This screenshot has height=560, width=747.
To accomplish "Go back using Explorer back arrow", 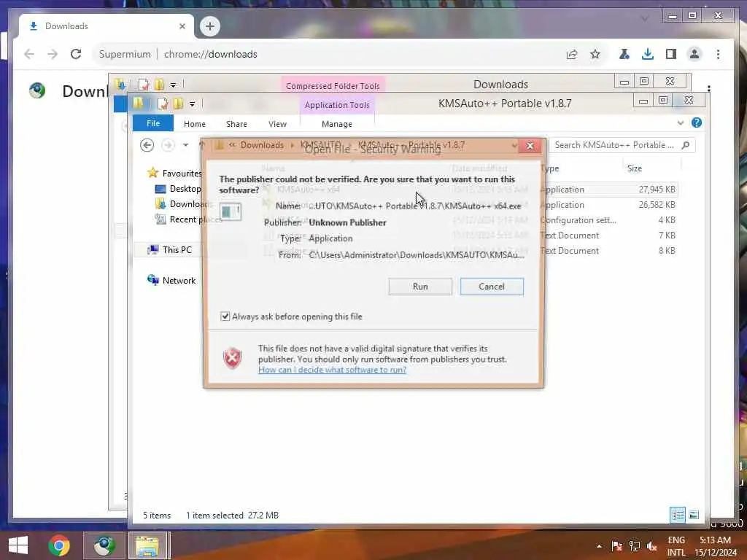I will [147, 145].
